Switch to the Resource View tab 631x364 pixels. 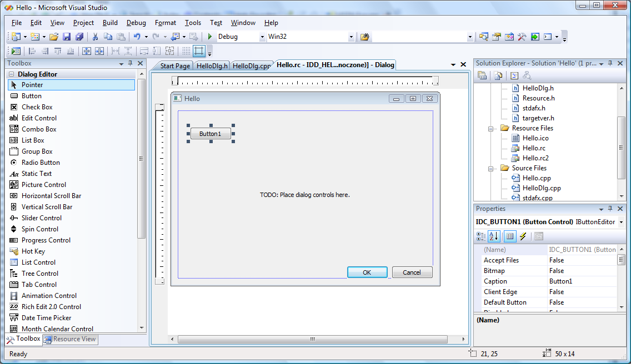click(x=71, y=339)
